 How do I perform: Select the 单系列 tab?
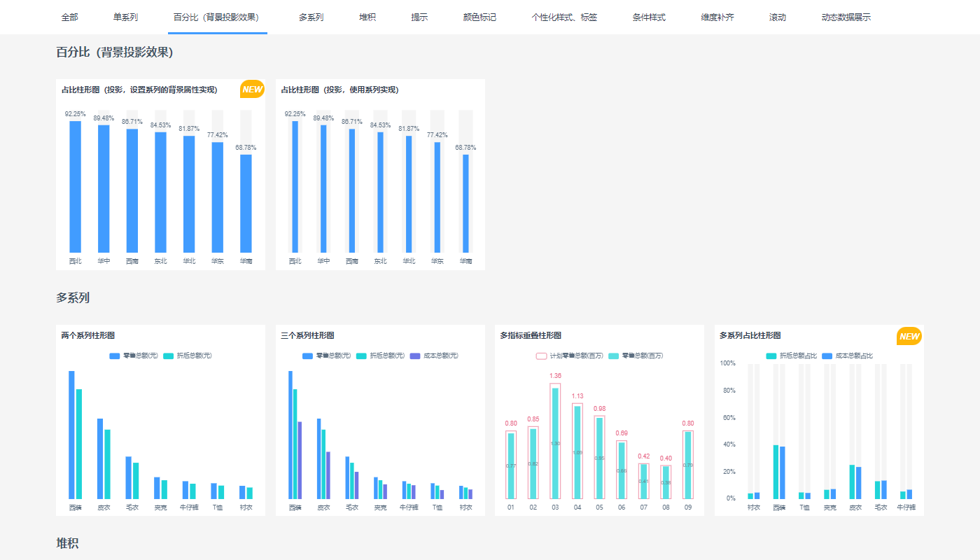[125, 17]
